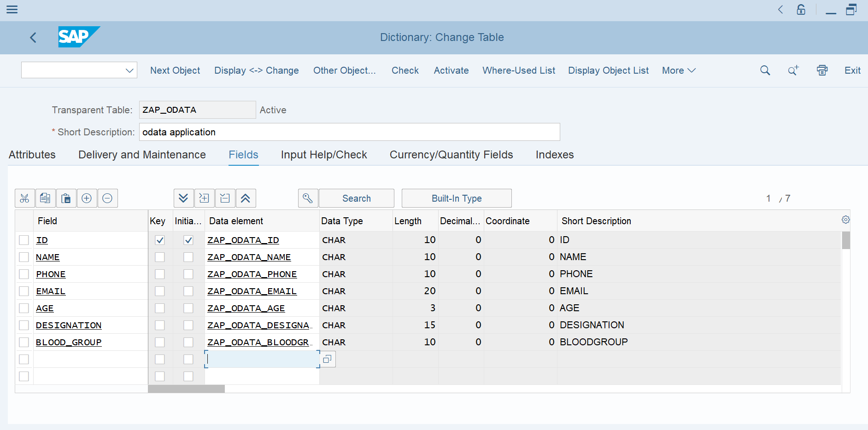Paste rows via the clipboard icon

coord(66,198)
